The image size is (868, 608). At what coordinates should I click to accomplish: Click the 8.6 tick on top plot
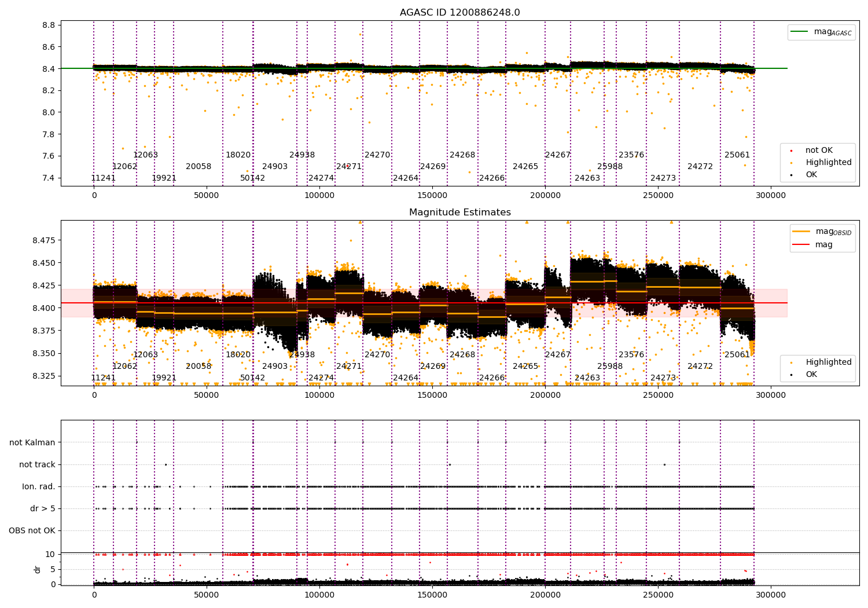click(x=49, y=47)
